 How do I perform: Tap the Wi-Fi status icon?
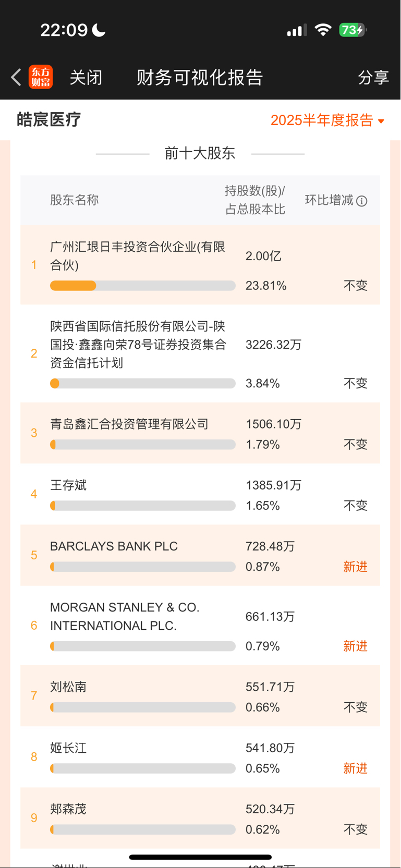click(323, 30)
